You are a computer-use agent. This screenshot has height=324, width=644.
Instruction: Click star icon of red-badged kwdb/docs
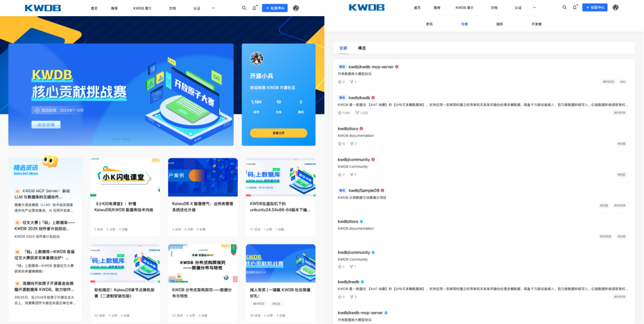coord(340,144)
